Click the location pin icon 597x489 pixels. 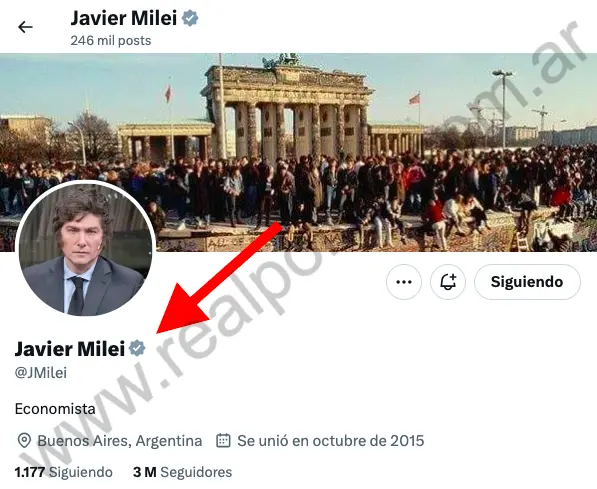24,441
